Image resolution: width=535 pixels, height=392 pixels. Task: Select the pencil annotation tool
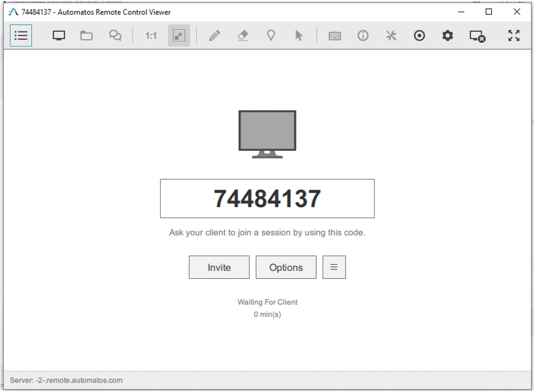pyautogui.click(x=215, y=35)
